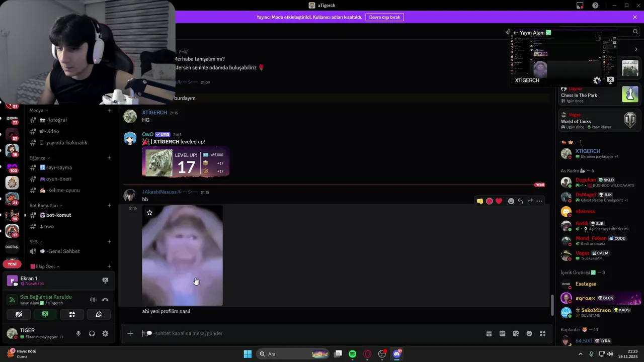Viewport: 644px width, 362px height.
Task: Click AkashiNasuss message author name
Action: point(170,192)
